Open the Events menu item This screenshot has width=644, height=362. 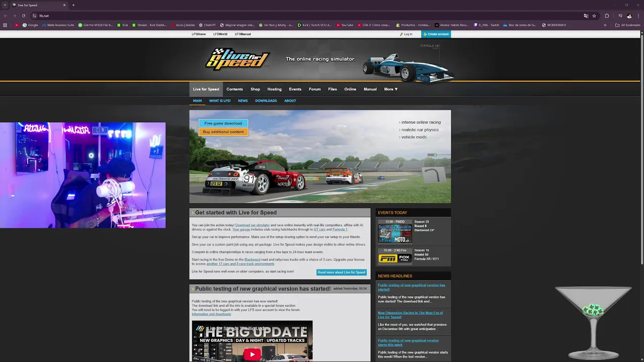tap(295, 89)
